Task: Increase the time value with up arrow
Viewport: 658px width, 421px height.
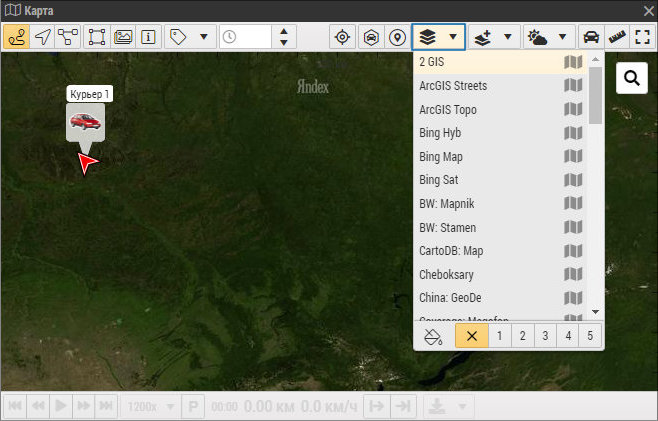Action: 284,31
